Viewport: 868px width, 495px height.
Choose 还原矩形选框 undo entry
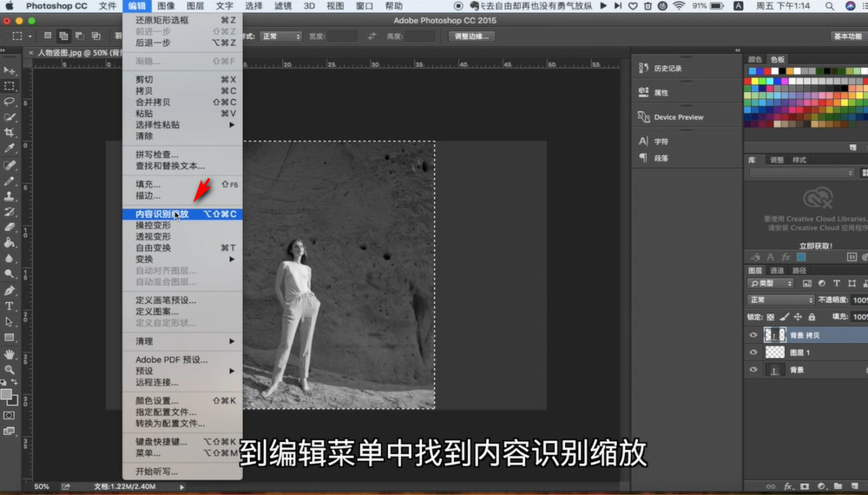point(182,20)
